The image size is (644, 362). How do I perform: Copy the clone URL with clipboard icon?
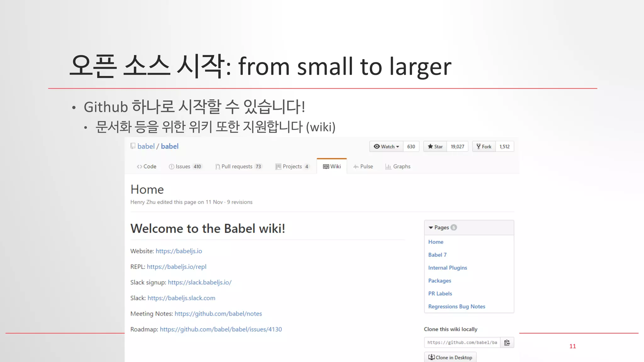(507, 343)
